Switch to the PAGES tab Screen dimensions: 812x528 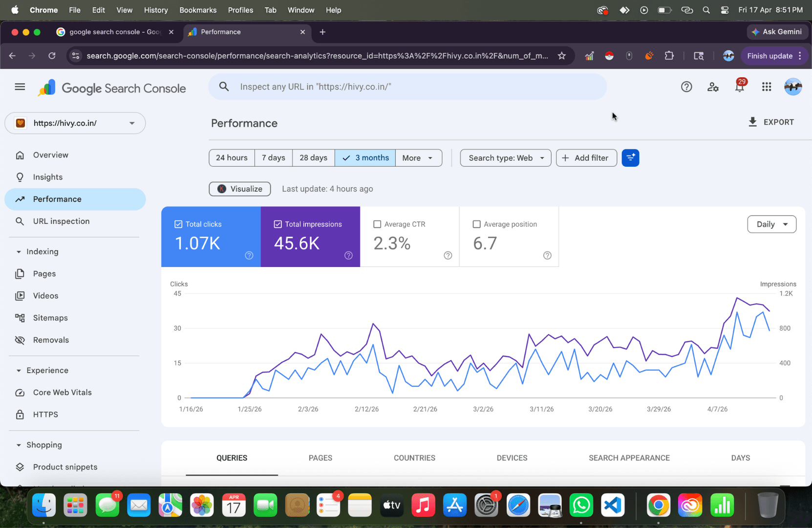[x=321, y=458]
